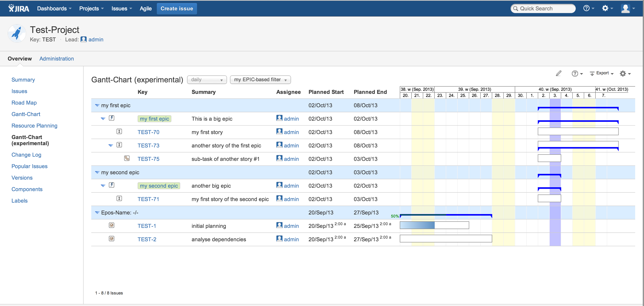Click the Create issue button
Viewport: 644px width, 306px height.
click(177, 9)
